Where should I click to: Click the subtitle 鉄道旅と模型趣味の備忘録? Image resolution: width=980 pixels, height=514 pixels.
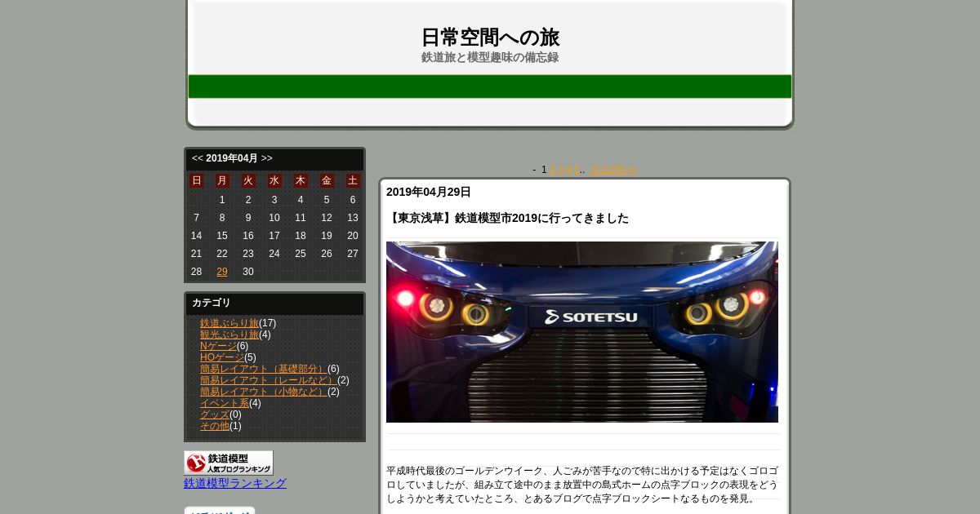490,58
